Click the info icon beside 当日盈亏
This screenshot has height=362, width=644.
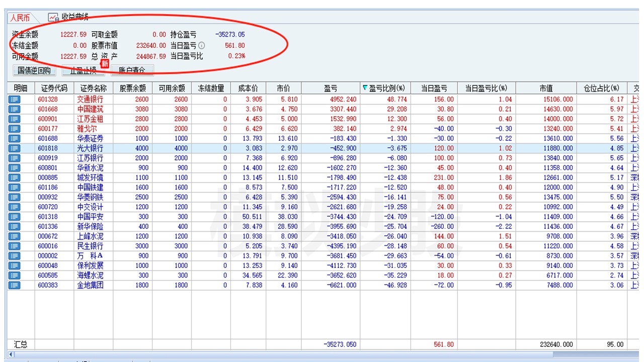(x=201, y=46)
